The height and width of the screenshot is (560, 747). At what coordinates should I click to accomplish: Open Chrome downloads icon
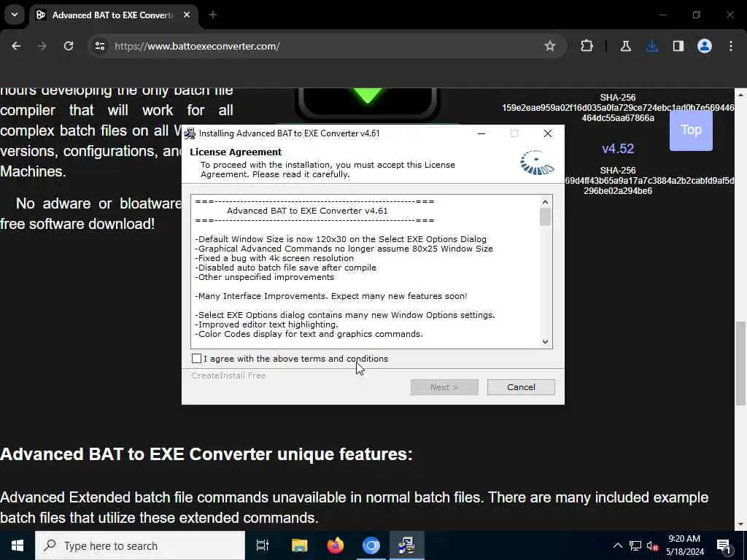pos(651,46)
